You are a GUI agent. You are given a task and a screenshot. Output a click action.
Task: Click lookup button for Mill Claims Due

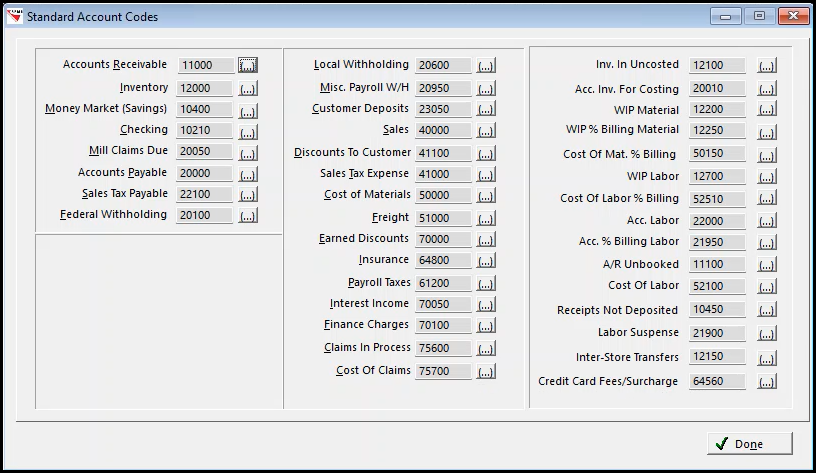(x=248, y=154)
